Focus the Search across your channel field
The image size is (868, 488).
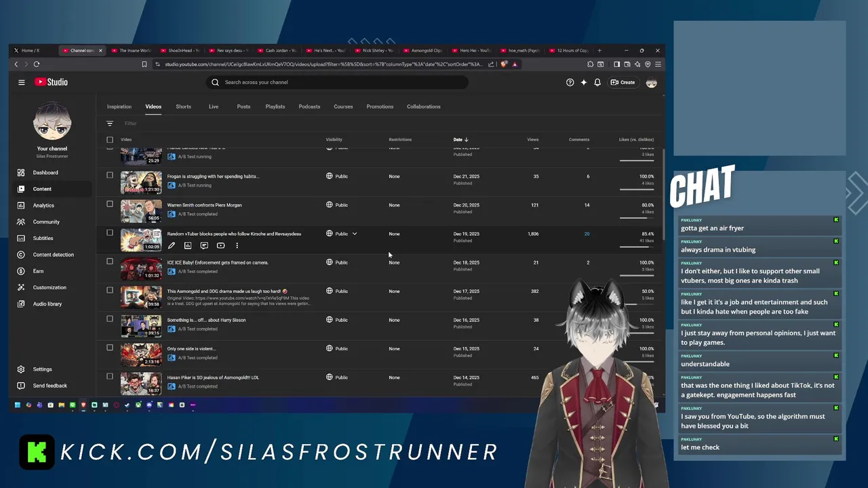pos(338,82)
